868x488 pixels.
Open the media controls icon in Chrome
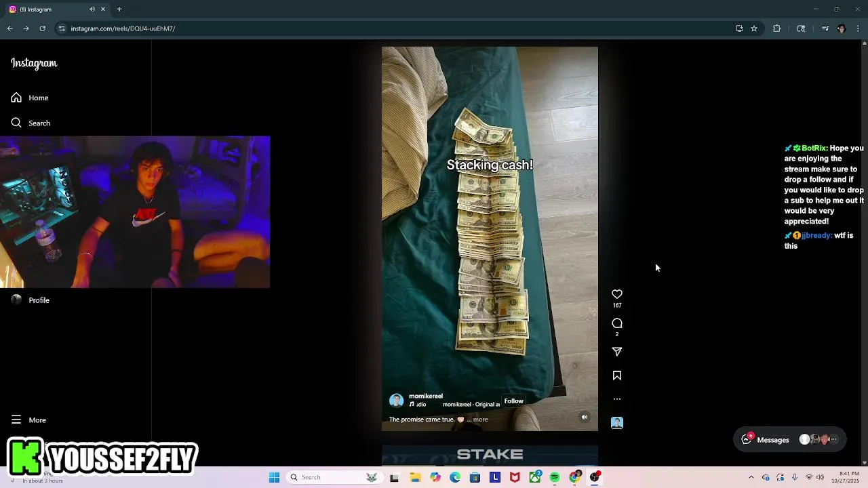[825, 28]
